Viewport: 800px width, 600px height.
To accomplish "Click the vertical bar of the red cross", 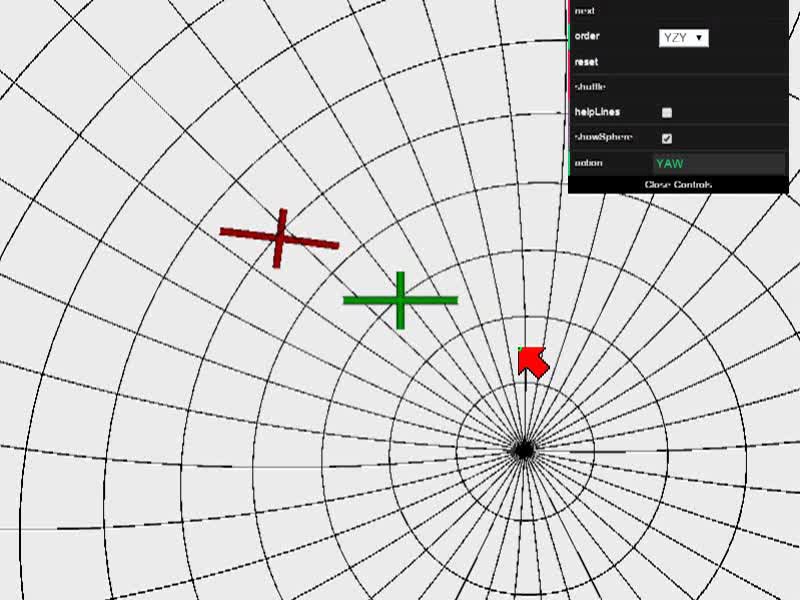I will (x=280, y=238).
